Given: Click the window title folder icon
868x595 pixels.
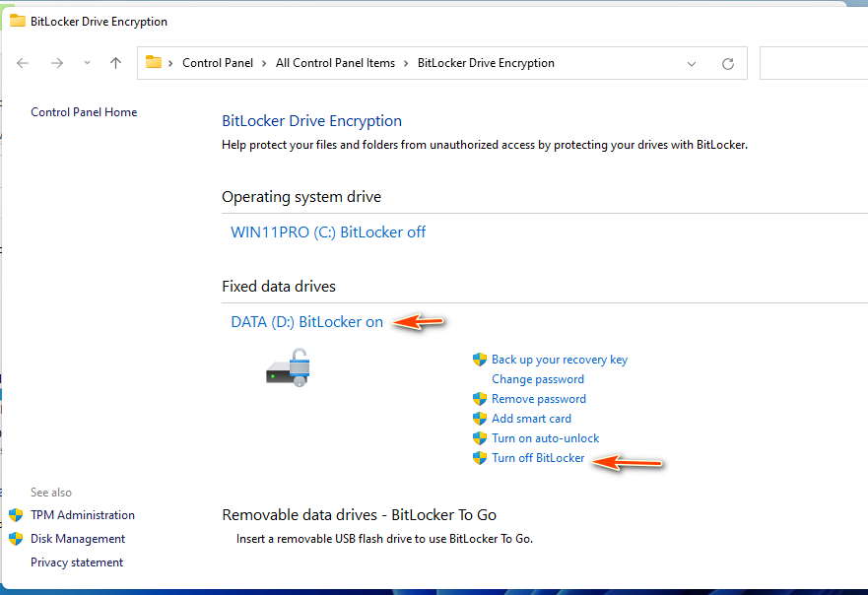Looking at the screenshot, I should pyautogui.click(x=18, y=21).
